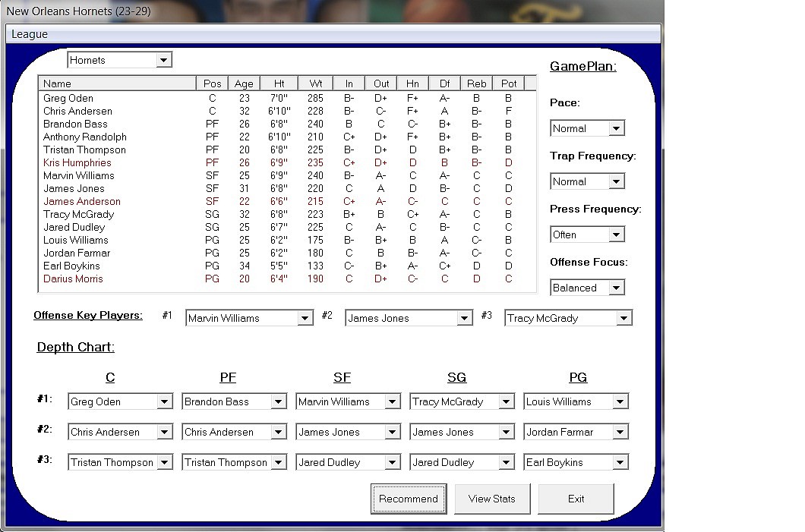Open the Offense Focus dropdown
The width and height of the screenshot is (805, 532).
[587, 288]
